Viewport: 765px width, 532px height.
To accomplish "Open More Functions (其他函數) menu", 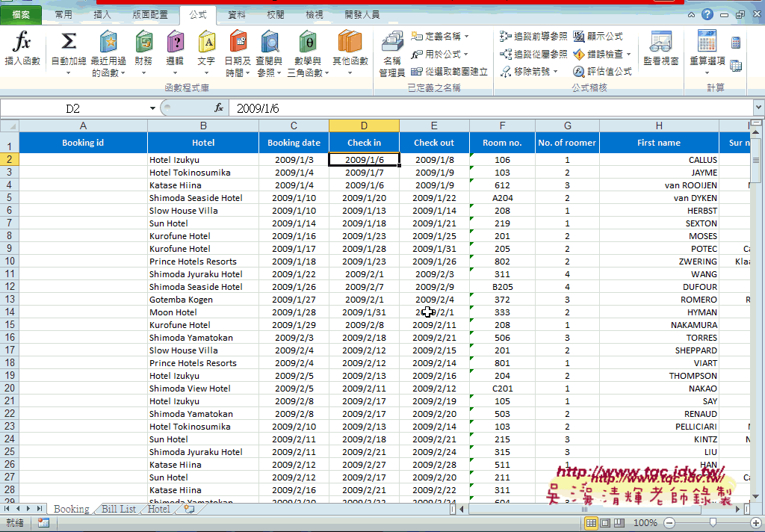I will point(350,53).
